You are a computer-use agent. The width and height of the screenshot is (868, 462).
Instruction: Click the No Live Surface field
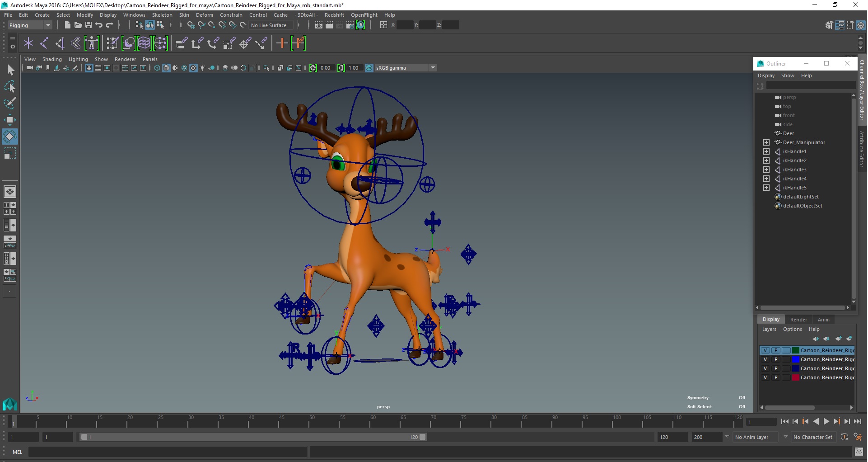coord(271,25)
